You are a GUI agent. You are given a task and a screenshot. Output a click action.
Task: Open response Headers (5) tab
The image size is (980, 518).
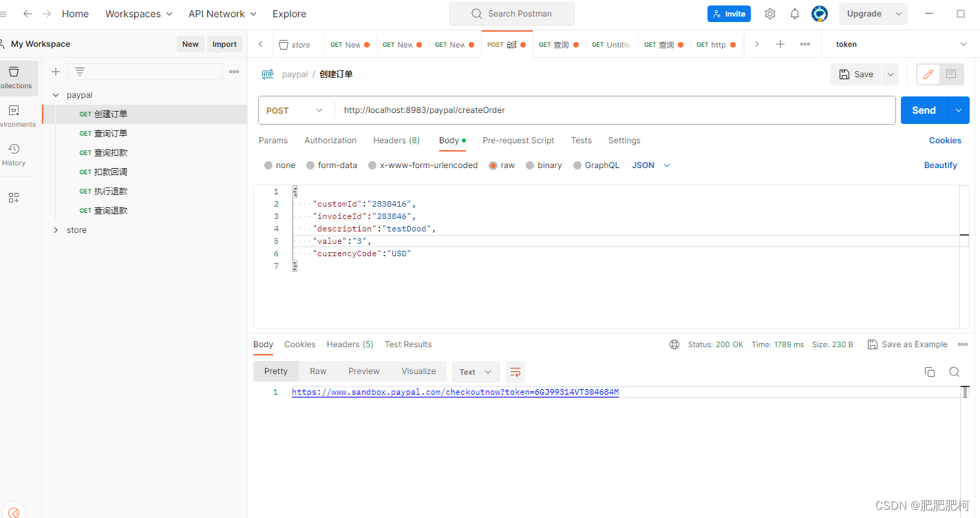350,344
